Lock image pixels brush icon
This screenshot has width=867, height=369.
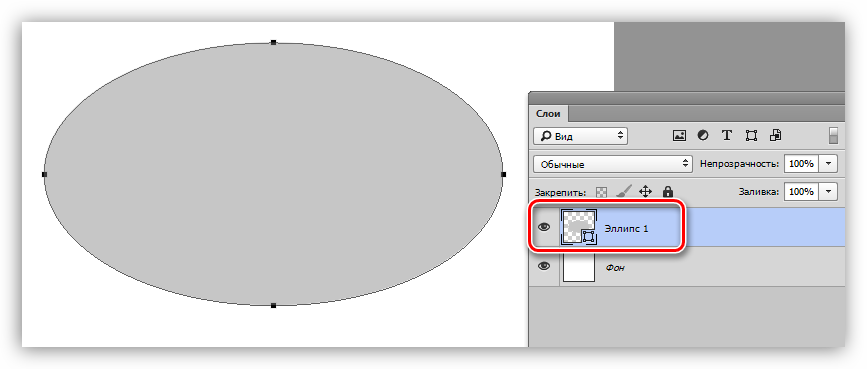tap(623, 191)
